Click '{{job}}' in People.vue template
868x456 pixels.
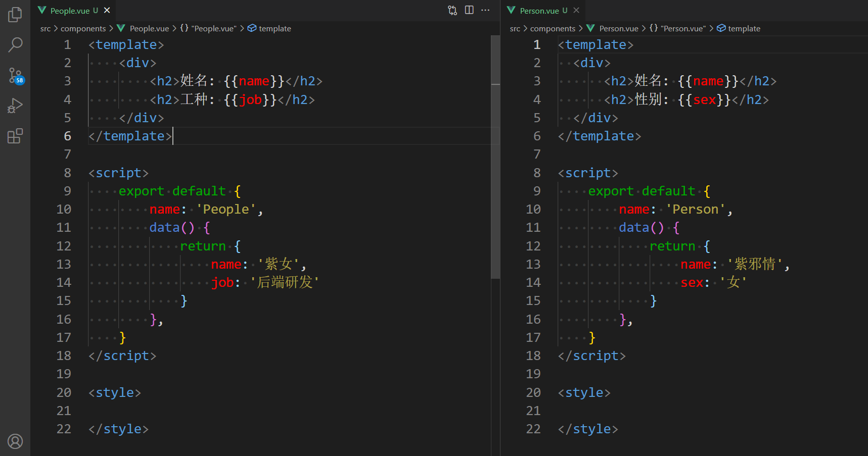coord(251,100)
